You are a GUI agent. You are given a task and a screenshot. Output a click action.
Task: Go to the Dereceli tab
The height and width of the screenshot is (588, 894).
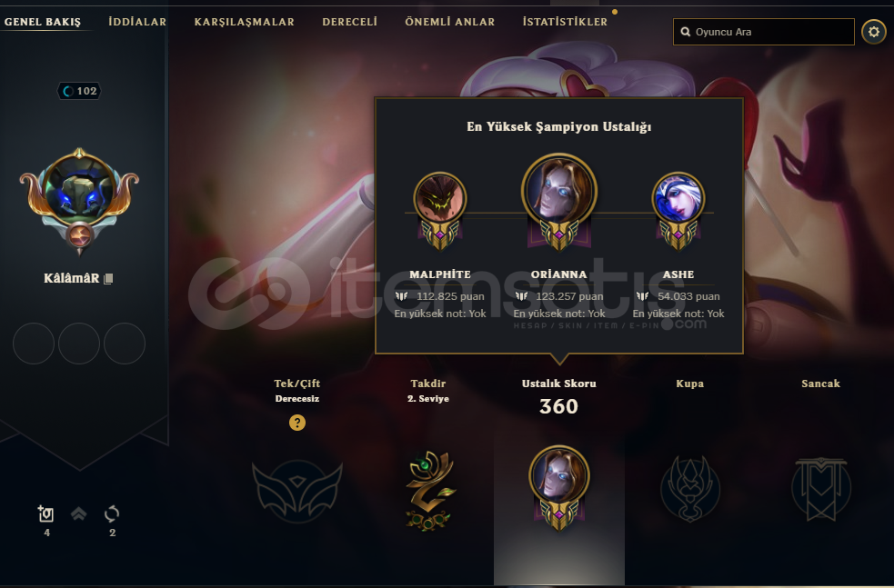click(349, 22)
